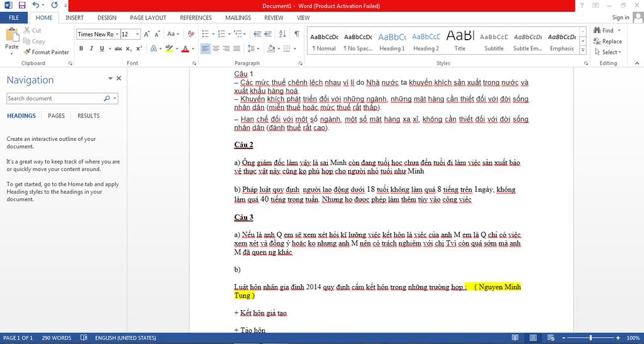Apply the Normal style
Screen dimensions: 644x344
tap(324, 41)
